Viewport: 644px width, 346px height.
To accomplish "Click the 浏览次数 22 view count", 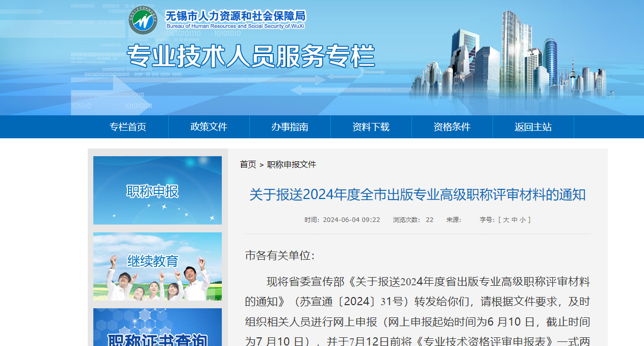I will [x=413, y=220].
